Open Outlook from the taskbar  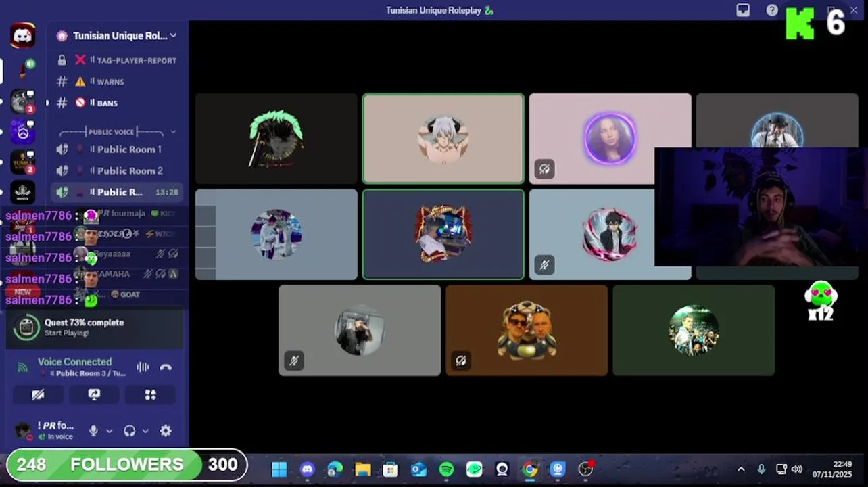click(418, 469)
